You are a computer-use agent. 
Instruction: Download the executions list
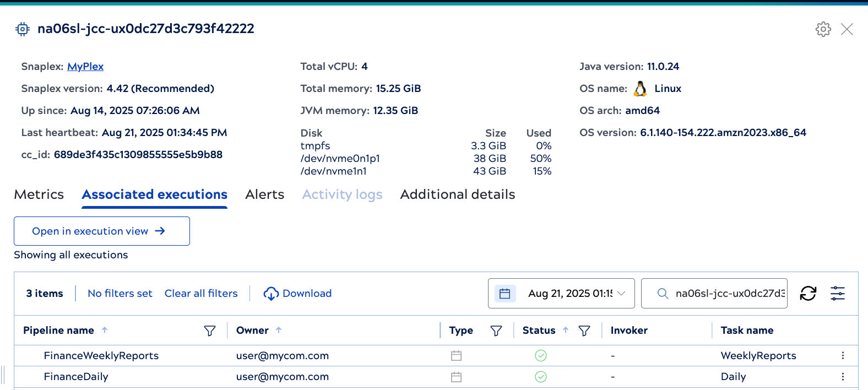(297, 294)
